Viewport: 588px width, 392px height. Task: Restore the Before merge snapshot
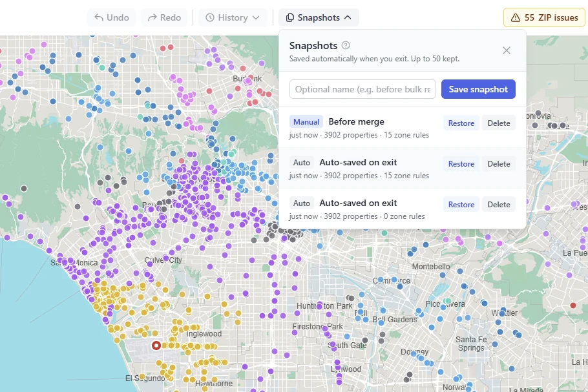[461, 123]
